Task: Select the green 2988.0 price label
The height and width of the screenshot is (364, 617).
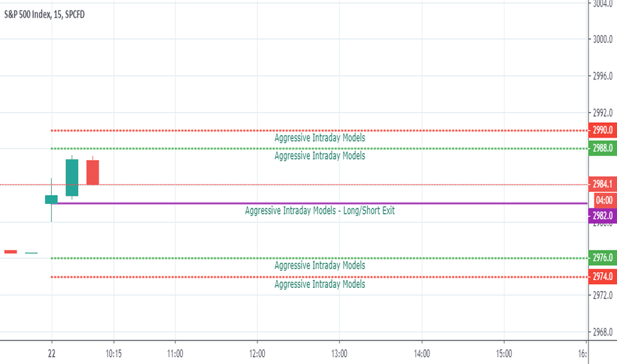Action: 602,148
